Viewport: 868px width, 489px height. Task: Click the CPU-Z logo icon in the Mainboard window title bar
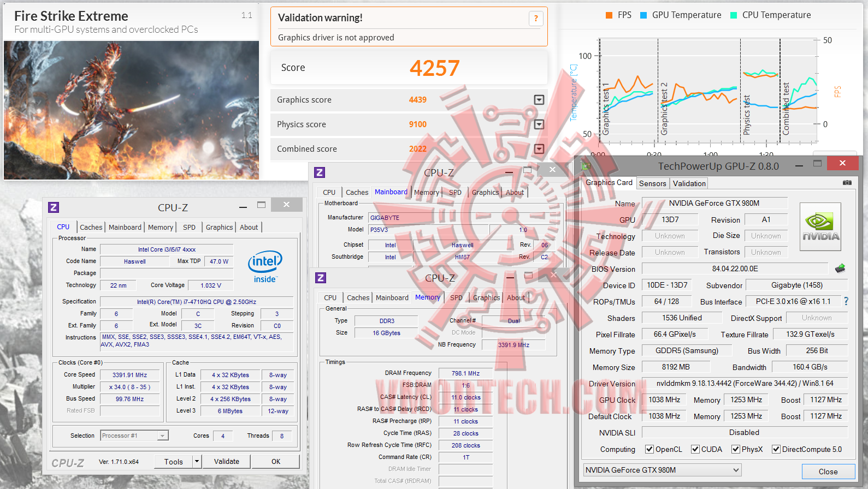(320, 172)
